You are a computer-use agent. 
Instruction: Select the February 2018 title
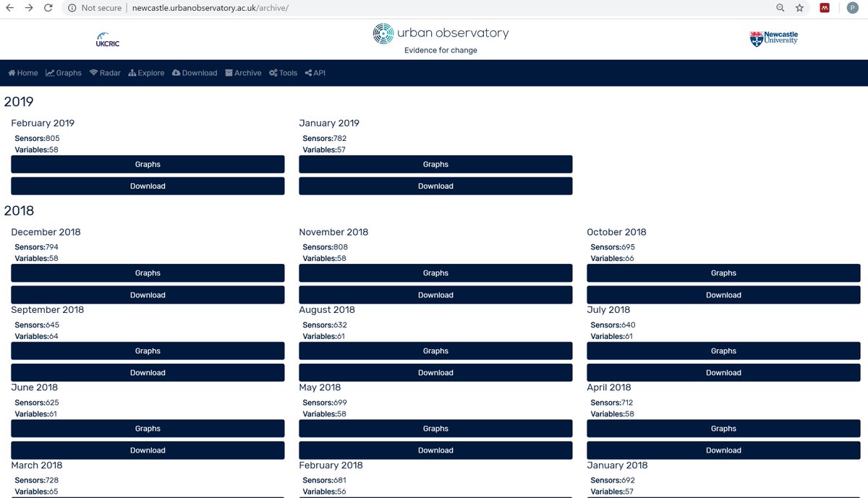331,465
